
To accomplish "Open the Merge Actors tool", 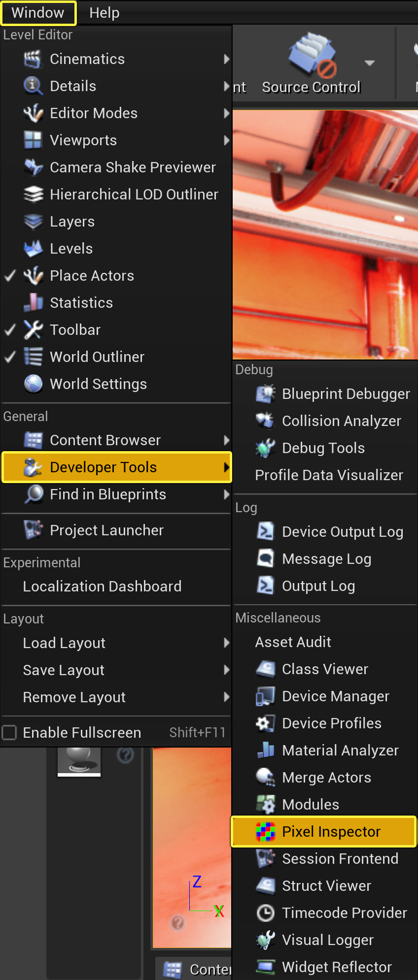I will [326, 777].
